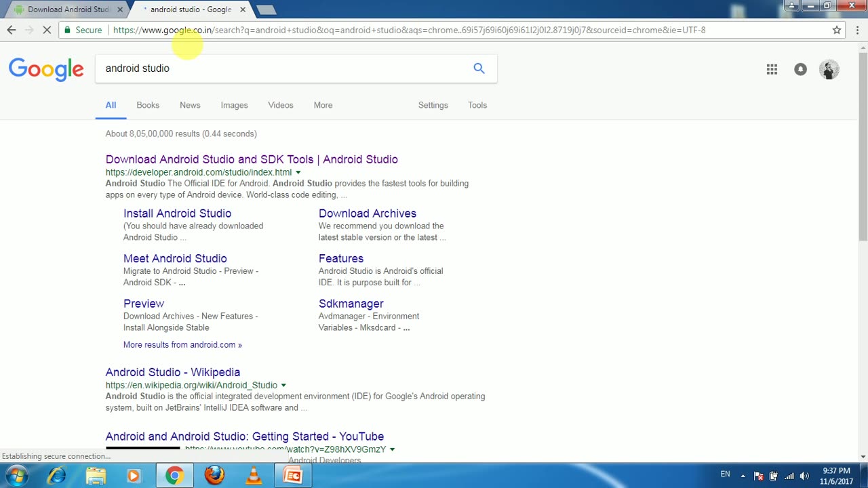Stop the page loading with X button
The height and width of the screenshot is (488, 868).
47,30
